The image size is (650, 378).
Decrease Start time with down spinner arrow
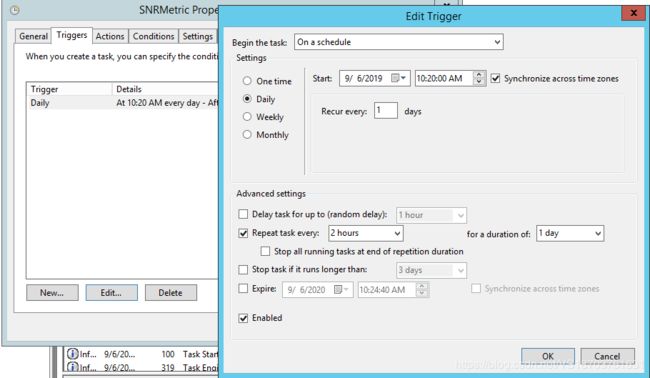coord(479,82)
